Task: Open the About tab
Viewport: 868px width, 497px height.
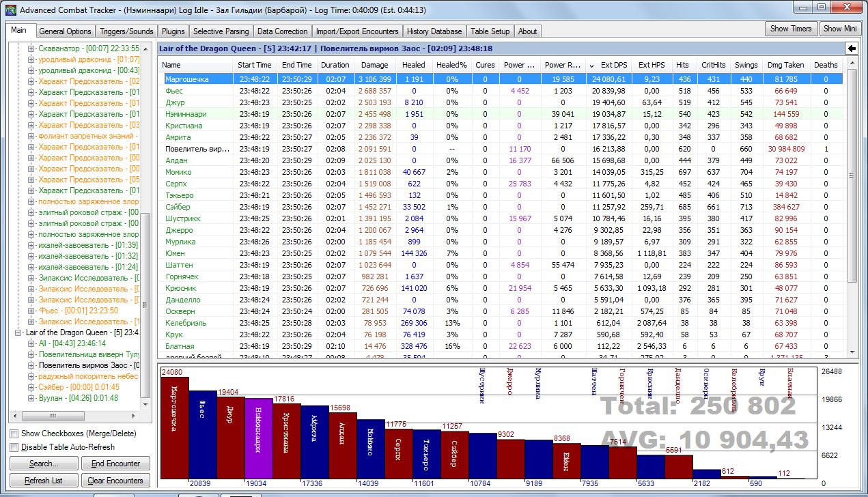Action: (527, 31)
